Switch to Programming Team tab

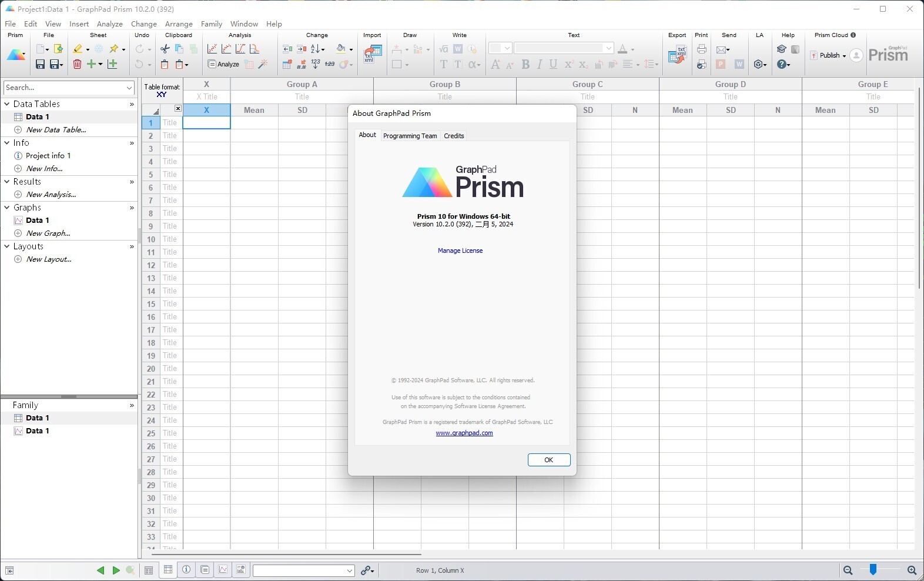[410, 136]
